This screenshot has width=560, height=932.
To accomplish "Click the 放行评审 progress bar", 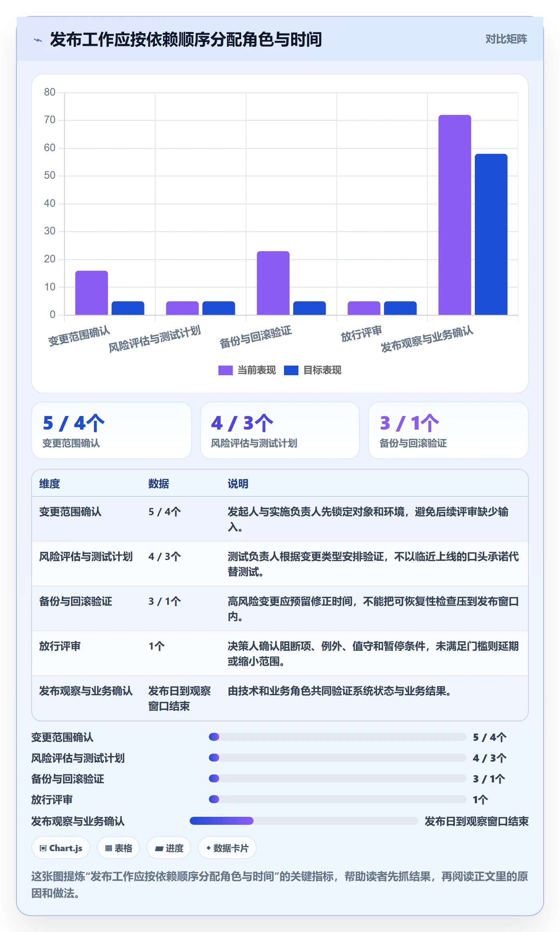I will [x=337, y=799].
